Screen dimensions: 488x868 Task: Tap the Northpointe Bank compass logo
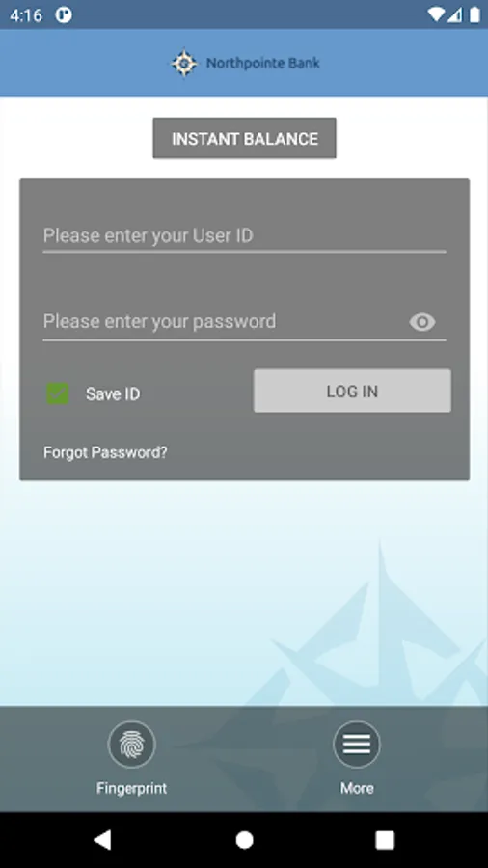click(184, 63)
